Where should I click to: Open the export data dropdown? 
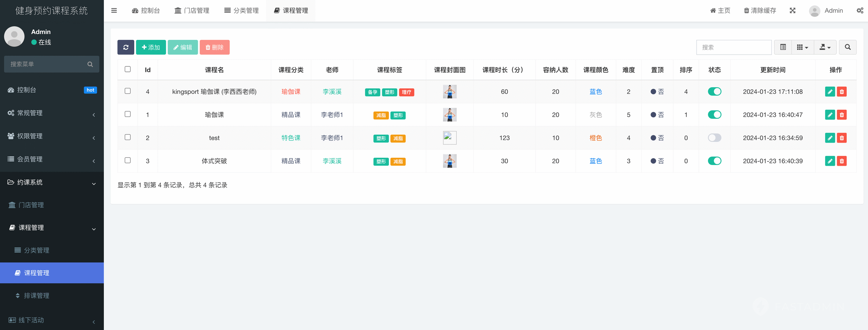[825, 47]
